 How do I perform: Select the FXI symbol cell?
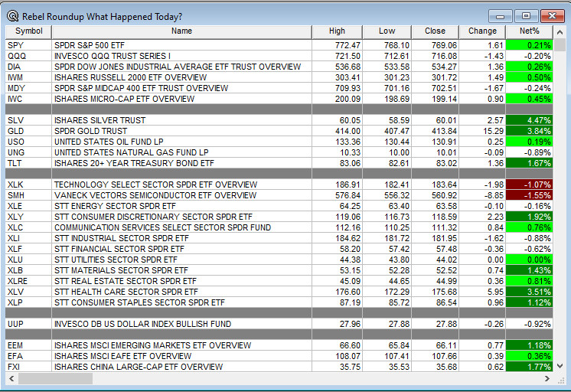tap(29, 367)
